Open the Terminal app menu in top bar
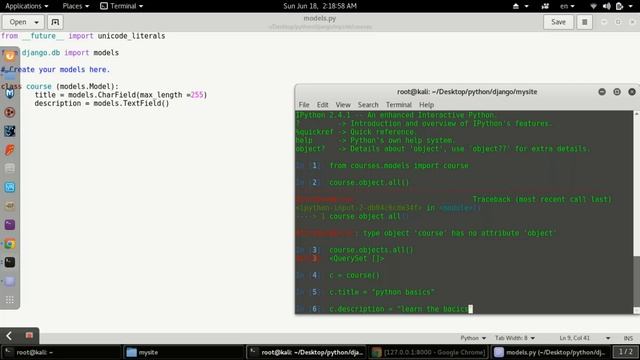Image resolution: width=640 pixels, height=360 pixels. click(x=122, y=6)
